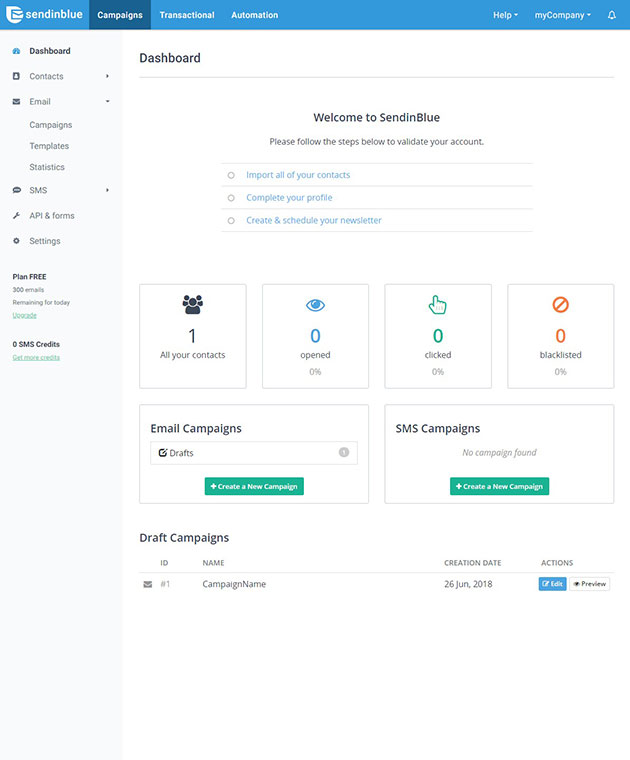Create a new SMS campaign

499,486
